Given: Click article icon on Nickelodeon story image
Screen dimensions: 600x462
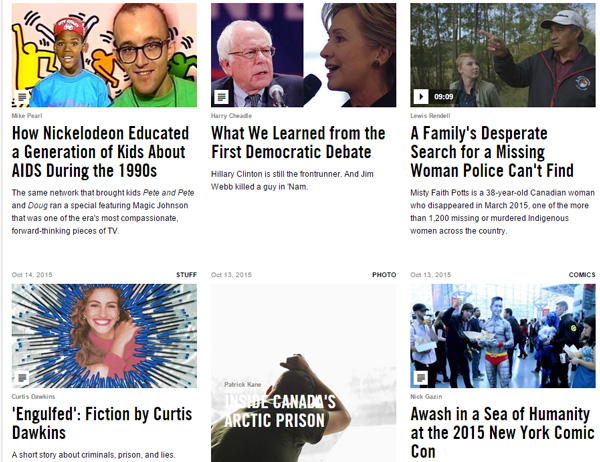Looking at the screenshot, I should (x=22, y=97).
